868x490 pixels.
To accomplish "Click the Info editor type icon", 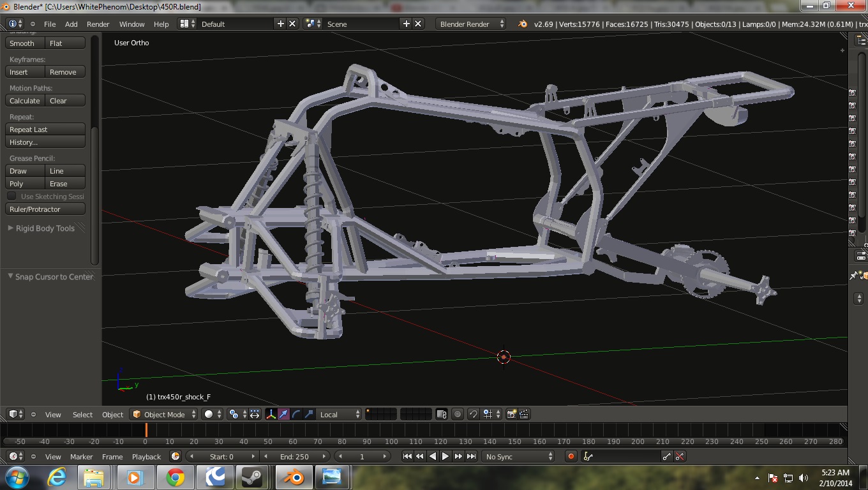I will (x=15, y=24).
